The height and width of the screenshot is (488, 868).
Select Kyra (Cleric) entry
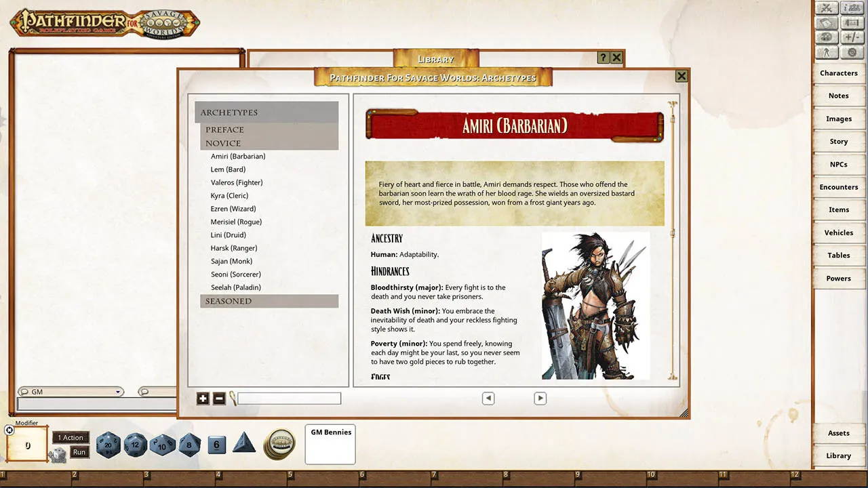[x=229, y=196]
